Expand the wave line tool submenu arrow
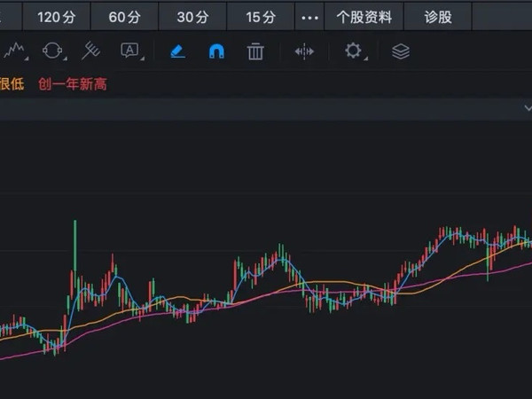 (27, 59)
